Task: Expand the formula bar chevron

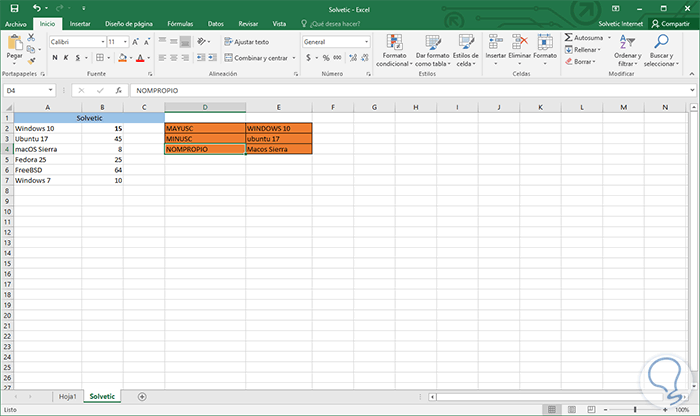Action: click(692, 90)
